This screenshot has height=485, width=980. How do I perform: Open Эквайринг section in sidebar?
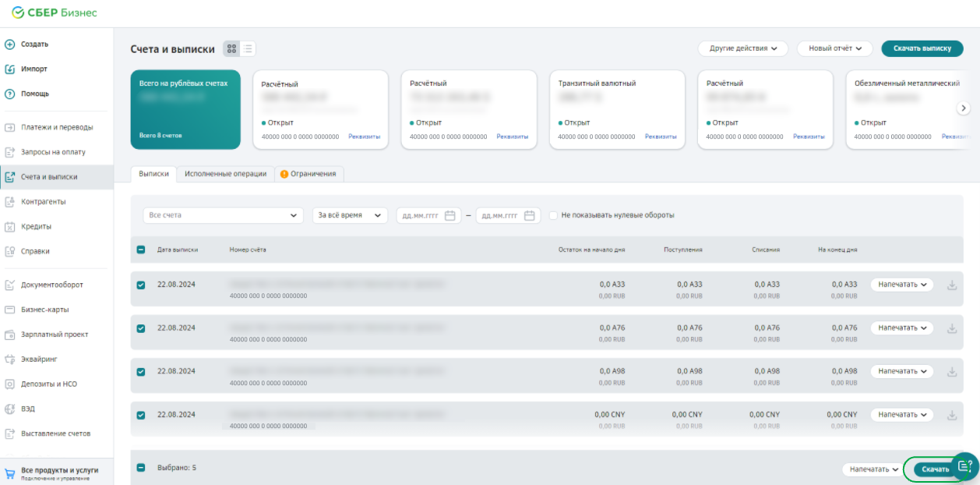click(39, 359)
